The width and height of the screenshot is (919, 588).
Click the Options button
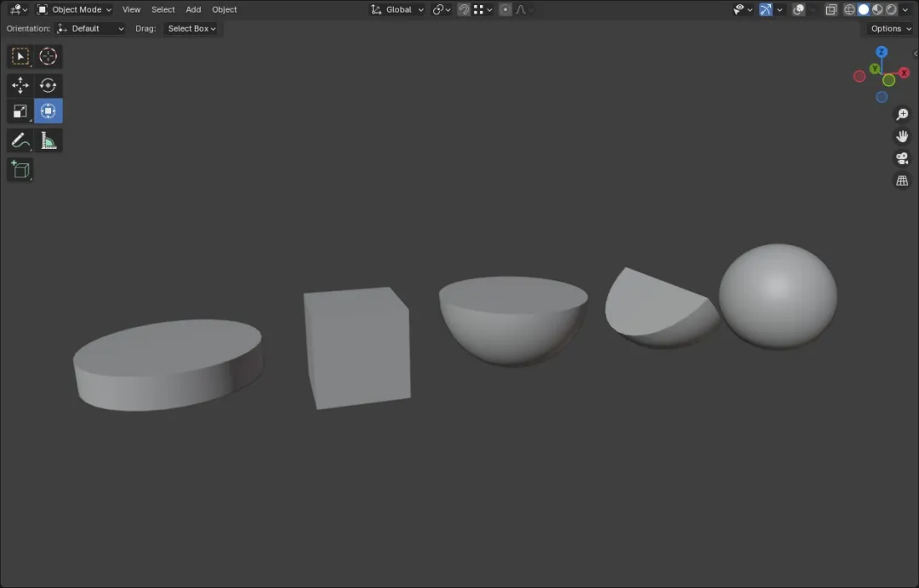[x=890, y=28]
